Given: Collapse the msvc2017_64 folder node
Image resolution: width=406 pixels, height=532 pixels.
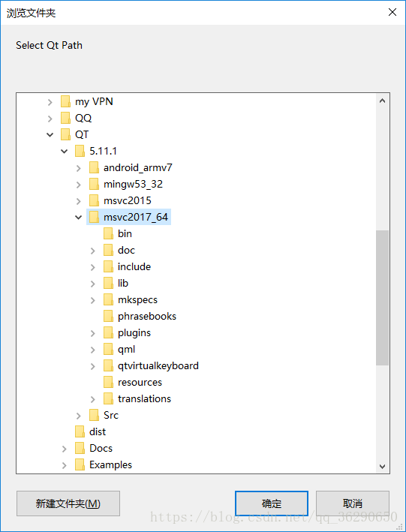Looking at the screenshot, I should tap(78, 217).
